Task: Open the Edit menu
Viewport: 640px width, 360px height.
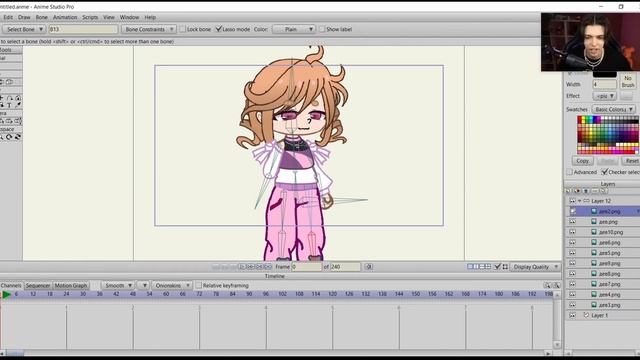Action: (8, 17)
